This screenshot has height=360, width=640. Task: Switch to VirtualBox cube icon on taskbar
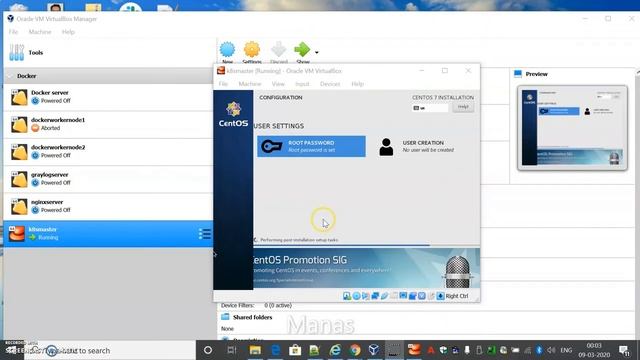click(x=374, y=350)
